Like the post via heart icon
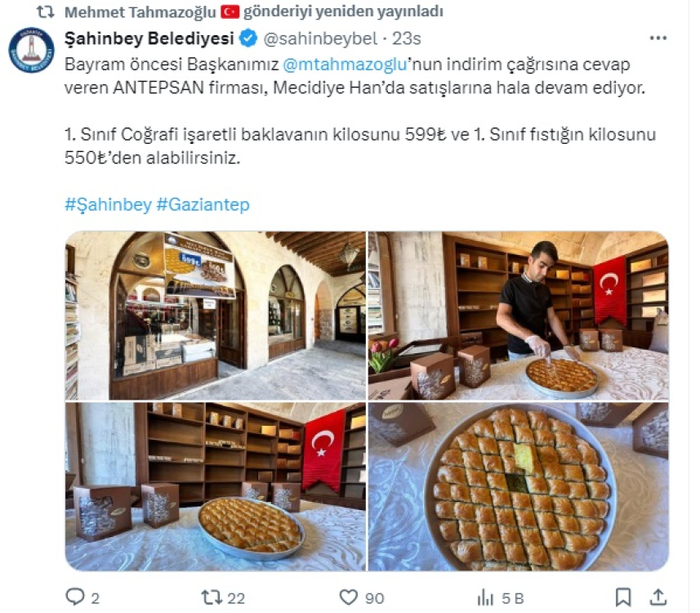 (349, 597)
